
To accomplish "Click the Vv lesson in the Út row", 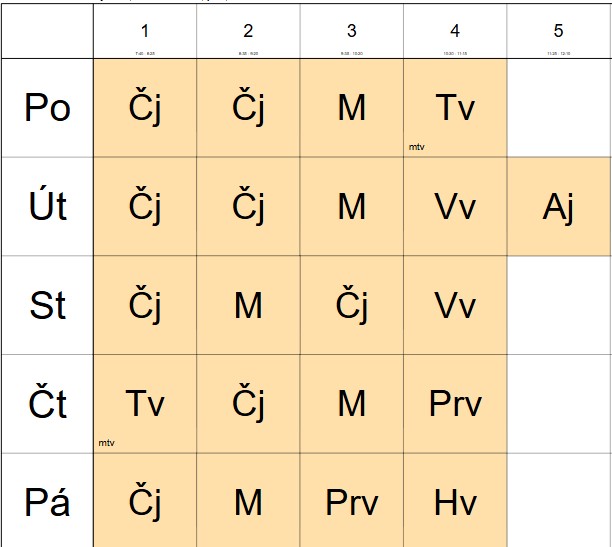I will tap(455, 207).
